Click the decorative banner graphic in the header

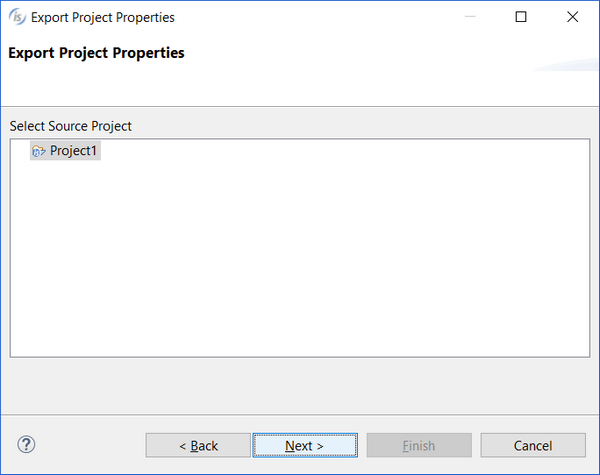566,64
